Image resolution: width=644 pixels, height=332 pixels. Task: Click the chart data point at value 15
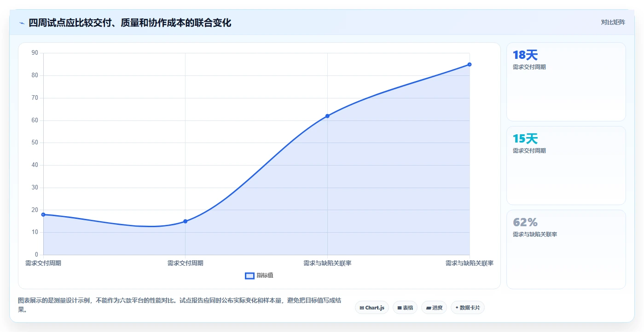click(186, 221)
